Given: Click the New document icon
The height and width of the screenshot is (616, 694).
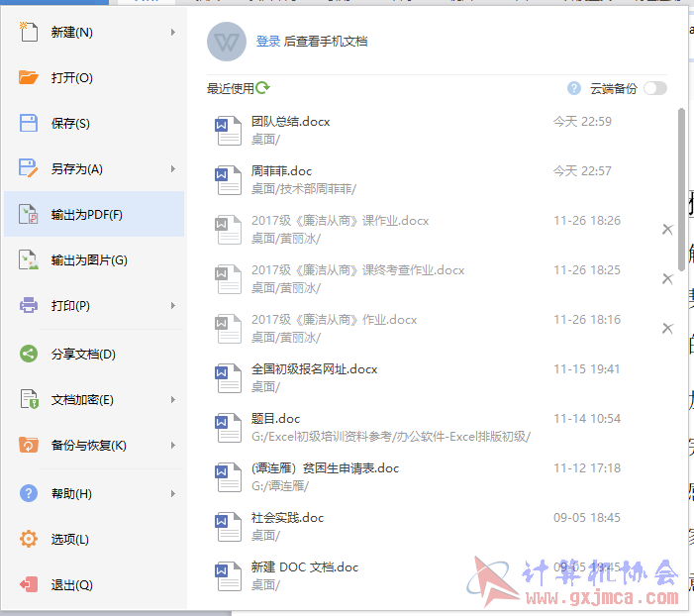Looking at the screenshot, I should [29, 32].
